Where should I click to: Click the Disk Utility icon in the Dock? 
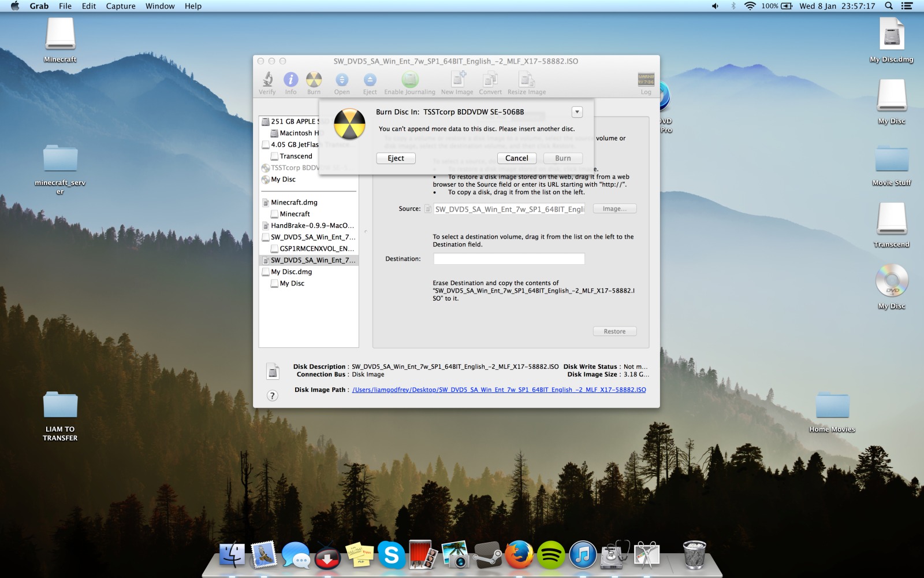(x=615, y=555)
